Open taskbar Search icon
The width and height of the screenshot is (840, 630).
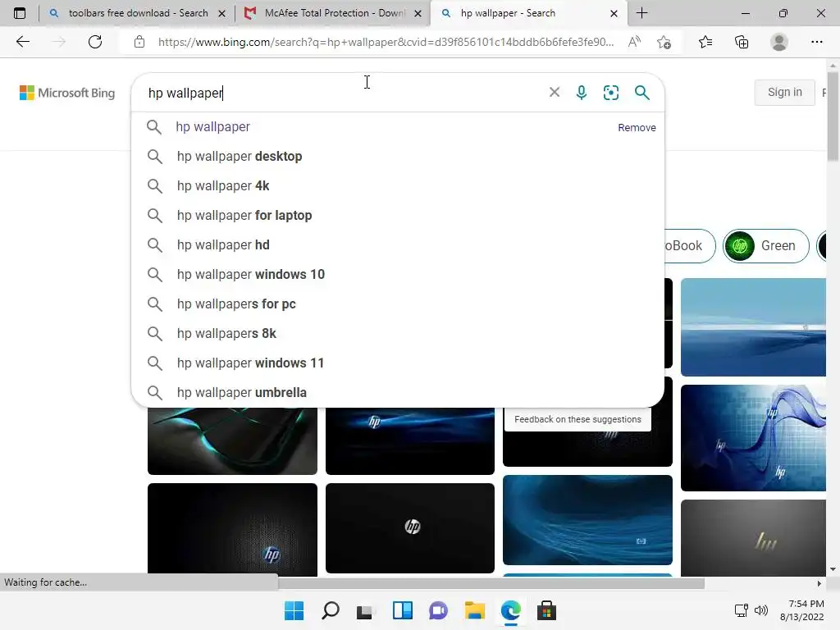330,610
